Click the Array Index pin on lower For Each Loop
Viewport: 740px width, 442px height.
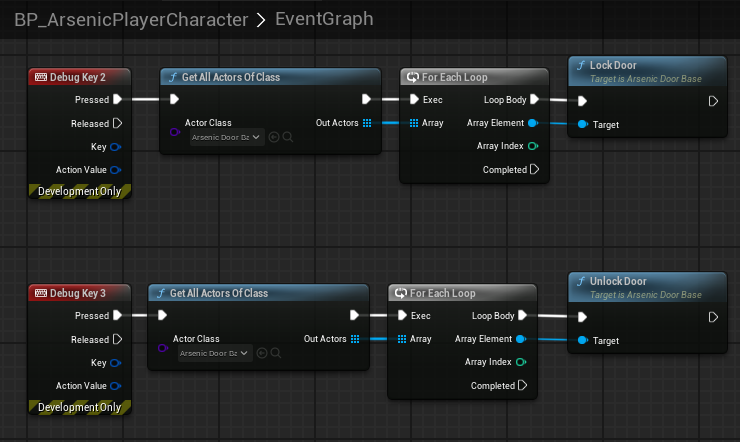(521, 362)
